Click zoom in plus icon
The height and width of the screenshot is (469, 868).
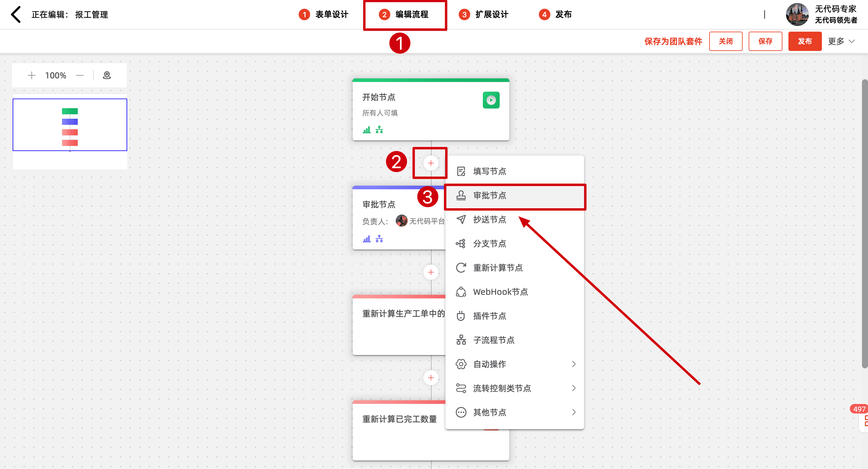click(x=31, y=75)
